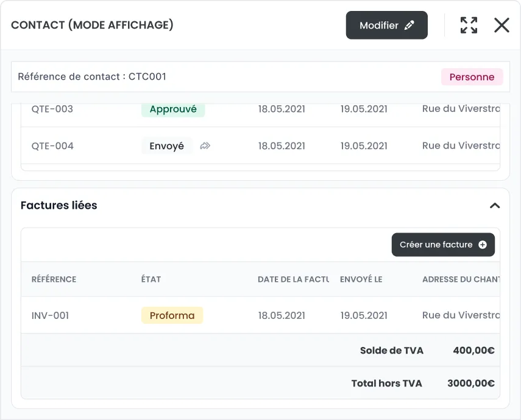Collapse the Factures liées section
521x420 pixels.
[495, 206]
